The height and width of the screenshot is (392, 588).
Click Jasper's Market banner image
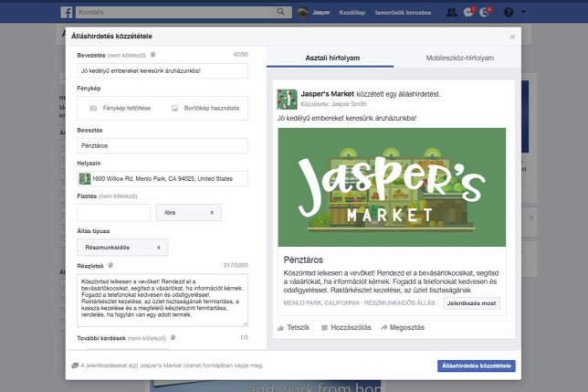pyautogui.click(x=392, y=187)
